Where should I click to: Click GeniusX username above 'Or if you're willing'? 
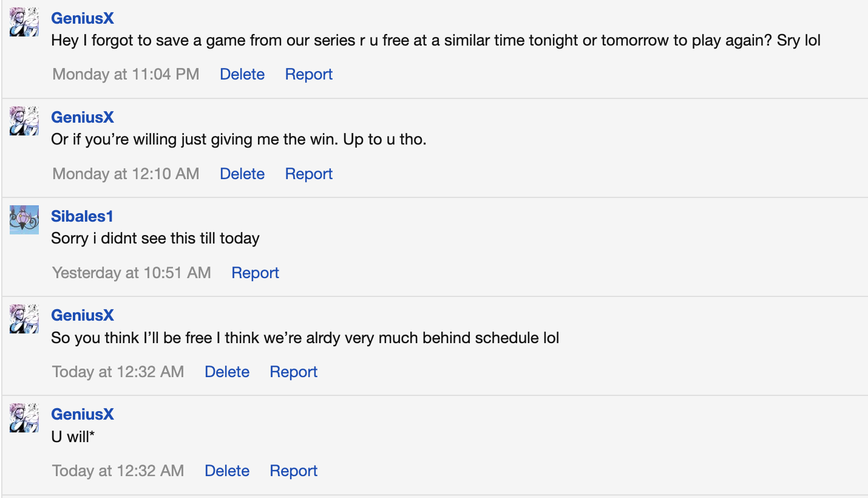(x=83, y=117)
